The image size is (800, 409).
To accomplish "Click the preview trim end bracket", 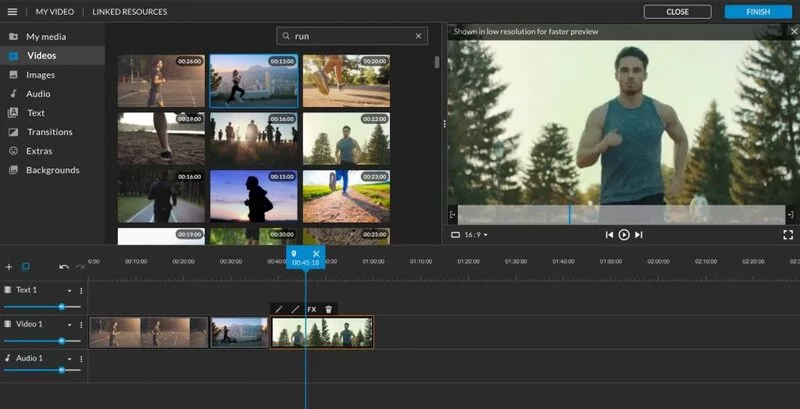I will click(x=790, y=215).
